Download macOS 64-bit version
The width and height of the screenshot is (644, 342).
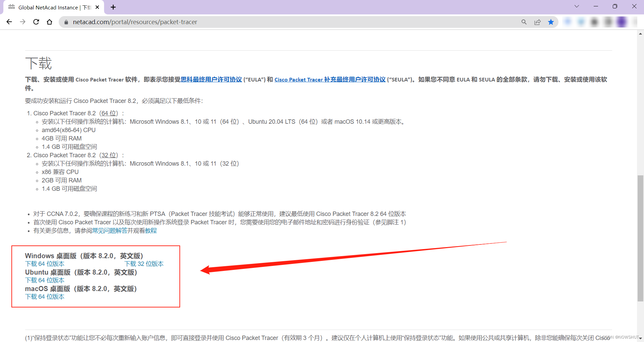[45, 297]
